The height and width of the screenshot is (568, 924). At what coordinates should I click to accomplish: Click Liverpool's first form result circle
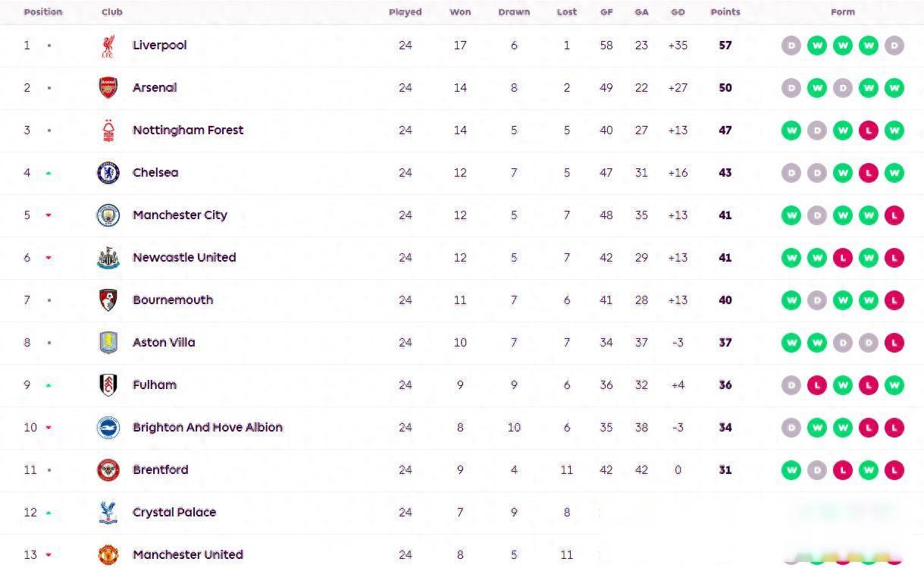tap(791, 46)
